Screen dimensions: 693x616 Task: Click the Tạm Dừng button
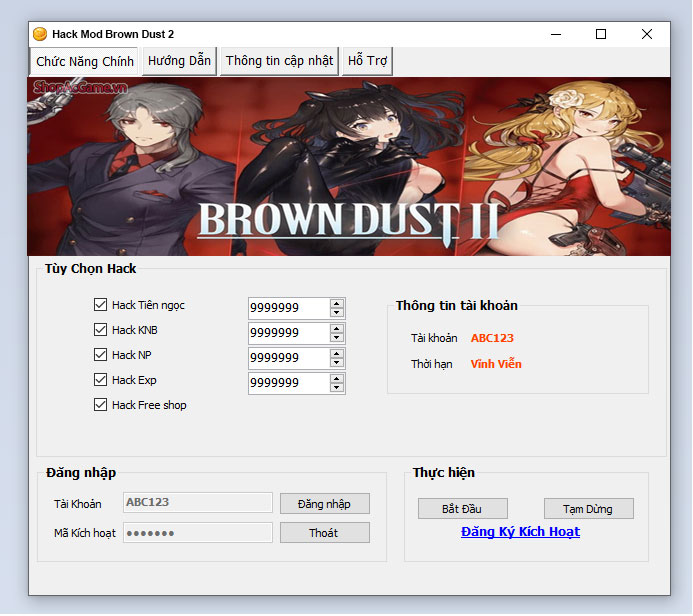coord(589,509)
